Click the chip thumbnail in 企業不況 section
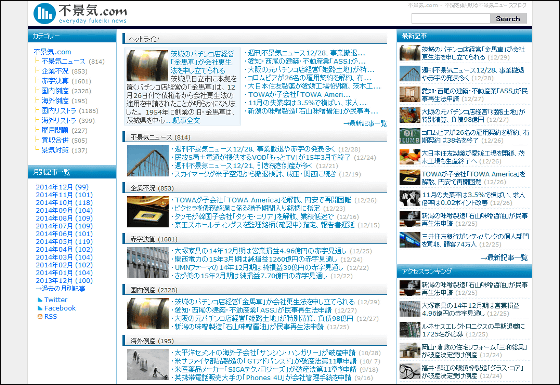The height and width of the screenshot is (385, 560). coord(148,211)
